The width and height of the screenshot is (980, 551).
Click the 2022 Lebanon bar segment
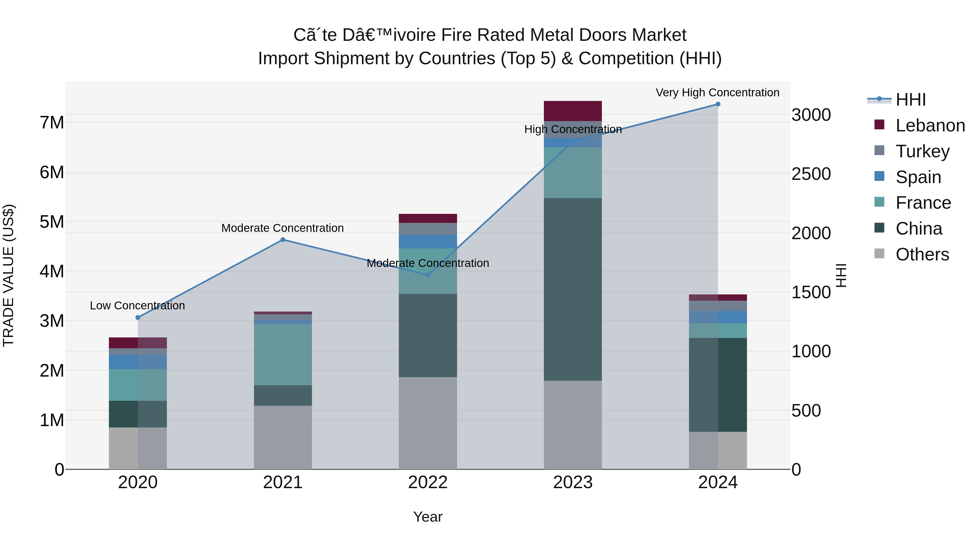click(x=428, y=218)
